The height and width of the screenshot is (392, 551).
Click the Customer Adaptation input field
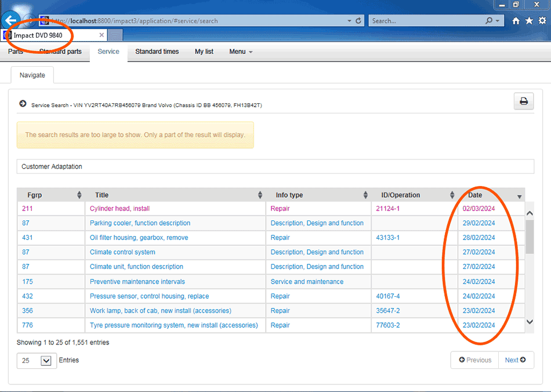(275, 166)
